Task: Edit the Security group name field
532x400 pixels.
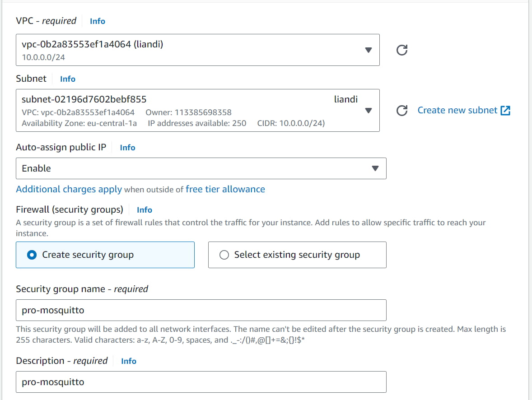Action: [x=201, y=310]
